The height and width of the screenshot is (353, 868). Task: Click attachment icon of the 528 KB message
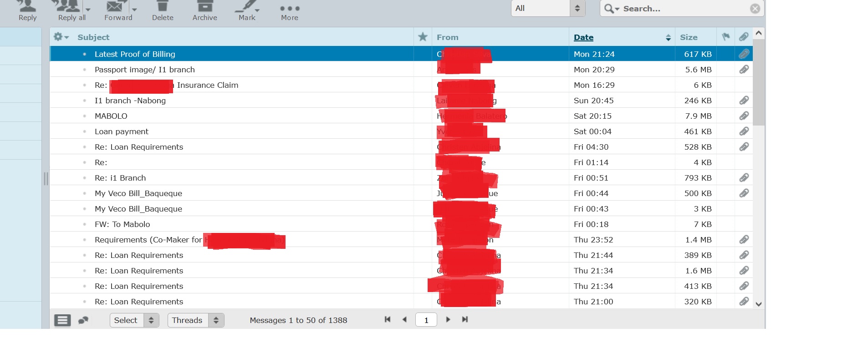744,146
